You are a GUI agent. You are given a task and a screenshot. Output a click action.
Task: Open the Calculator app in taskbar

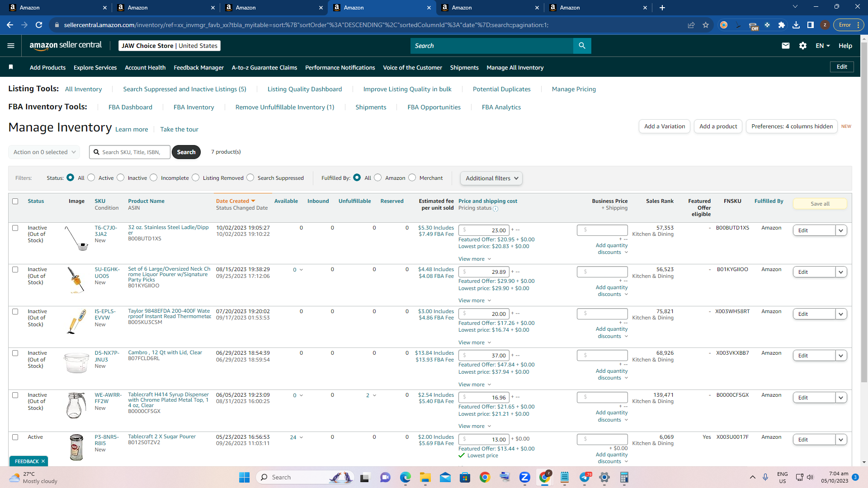click(624, 477)
